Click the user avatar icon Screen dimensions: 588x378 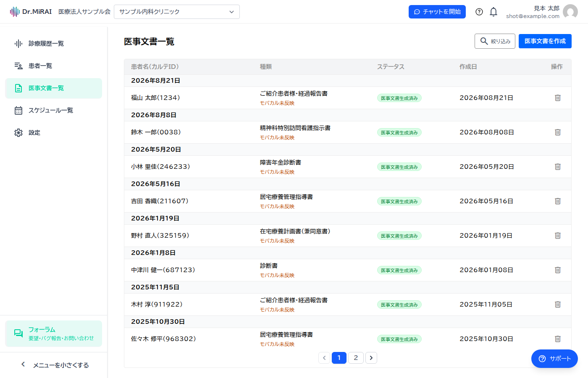tap(570, 12)
